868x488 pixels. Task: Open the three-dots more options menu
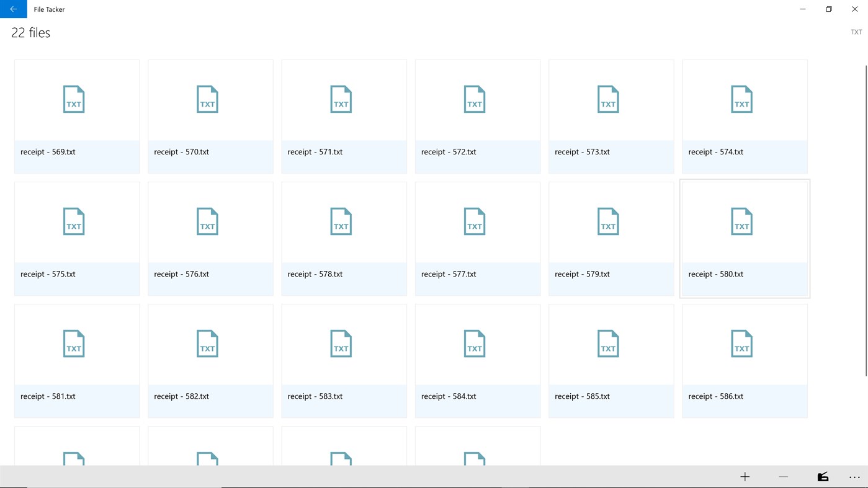(854, 477)
